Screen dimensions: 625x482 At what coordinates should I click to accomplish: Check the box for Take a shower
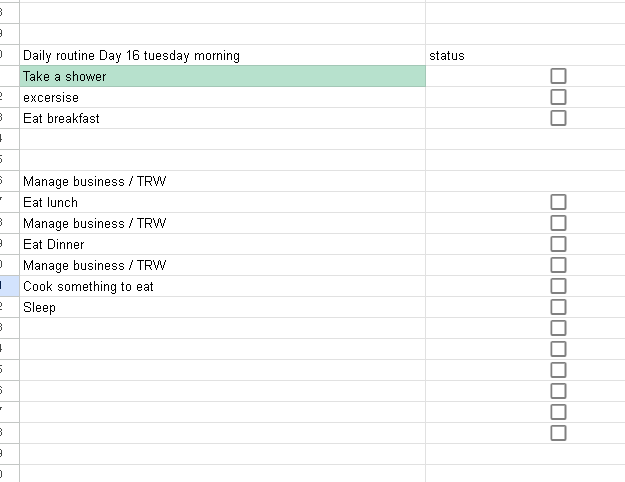click(558, 76)
